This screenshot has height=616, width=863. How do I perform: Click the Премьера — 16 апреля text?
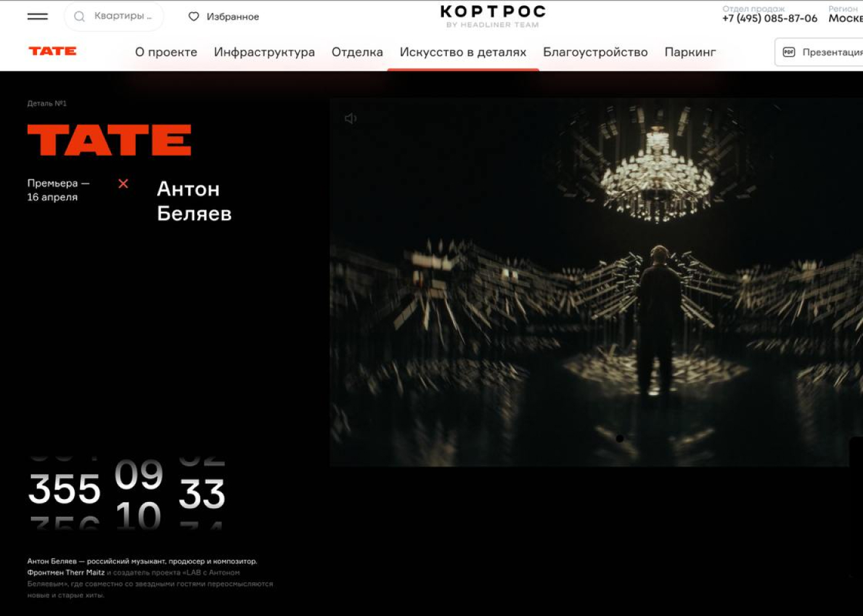59,190
